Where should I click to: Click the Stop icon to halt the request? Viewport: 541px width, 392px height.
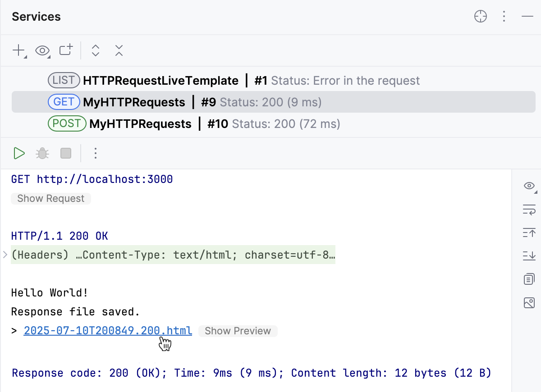tap(65, 153)
